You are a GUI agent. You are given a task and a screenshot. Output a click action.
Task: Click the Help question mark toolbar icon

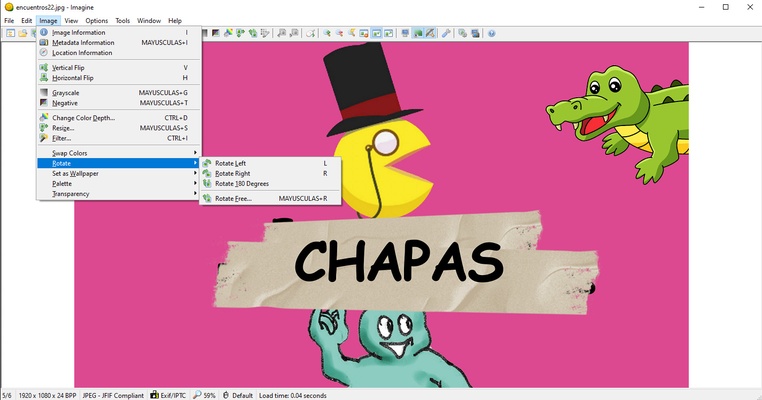point(491,33)
